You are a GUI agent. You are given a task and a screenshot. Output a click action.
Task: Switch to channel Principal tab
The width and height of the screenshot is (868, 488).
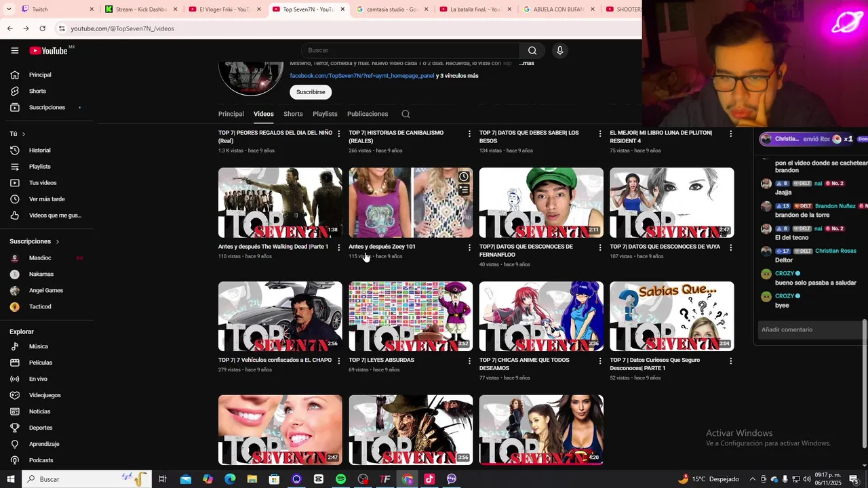(x=231, y=114)
